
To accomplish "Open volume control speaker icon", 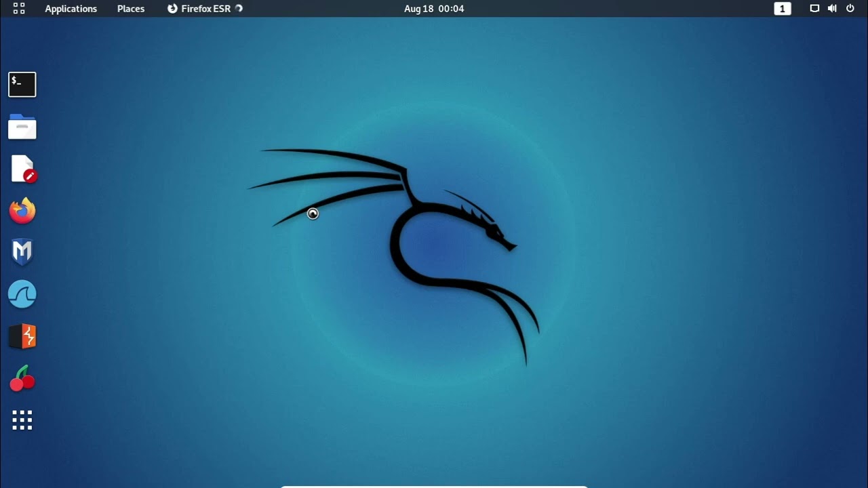I will (x=832, y=9).
